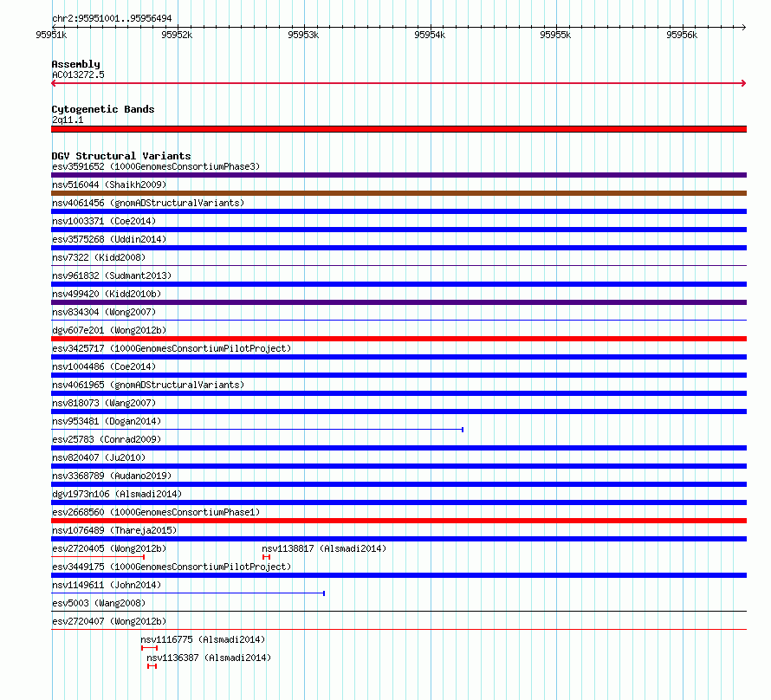The image size is (771, 700).
Task: Open nsv1138817 (Alsmadi2014) label
Action: pyautogui.click(x=324, y=548)
